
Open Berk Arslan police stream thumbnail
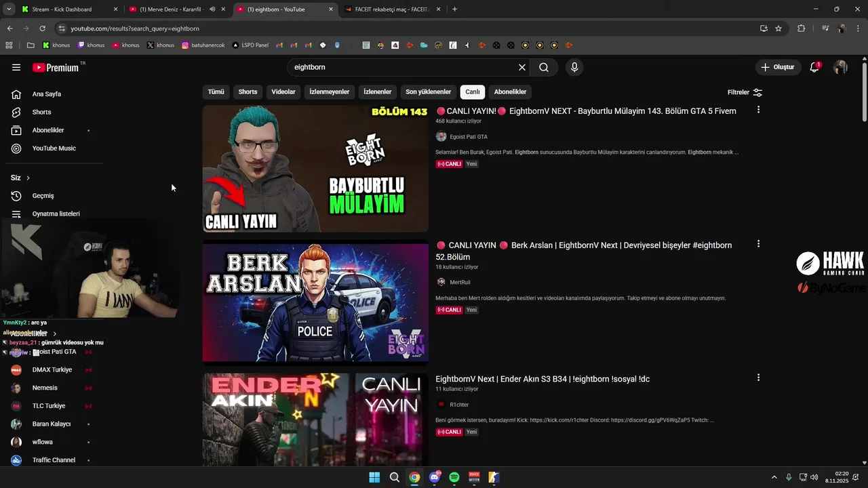[x=315, y=302]
